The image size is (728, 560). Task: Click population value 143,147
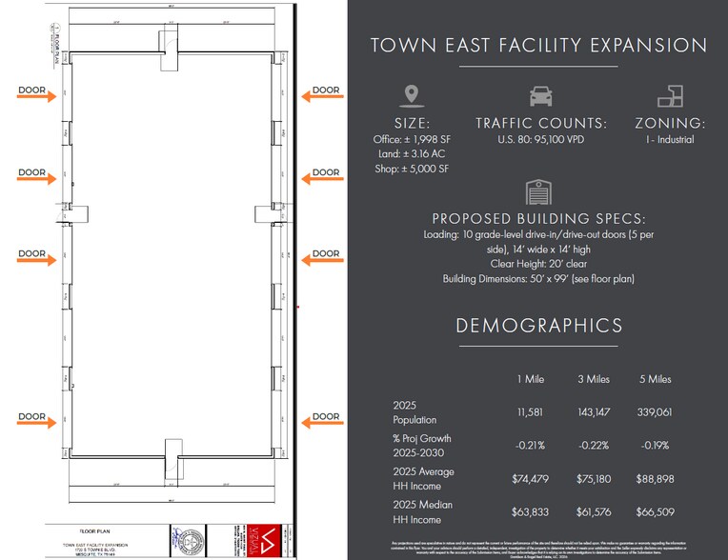coord(594,412)
